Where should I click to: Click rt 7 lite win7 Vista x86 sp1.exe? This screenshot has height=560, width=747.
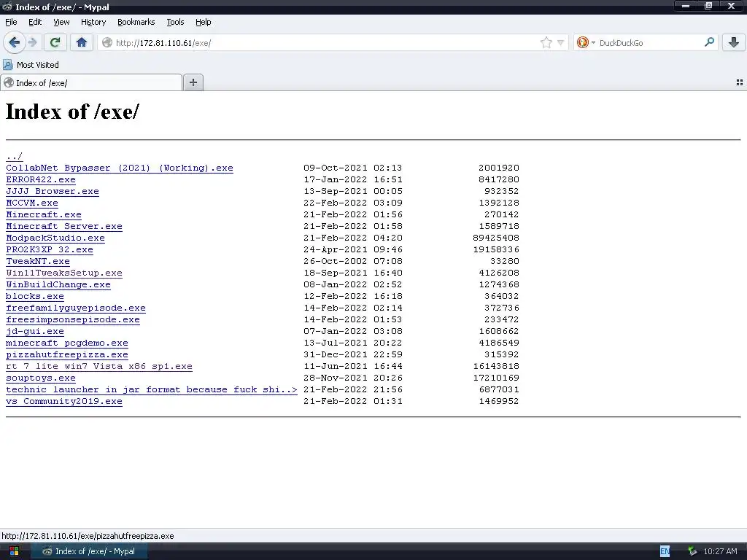click(x=99, y=366)
